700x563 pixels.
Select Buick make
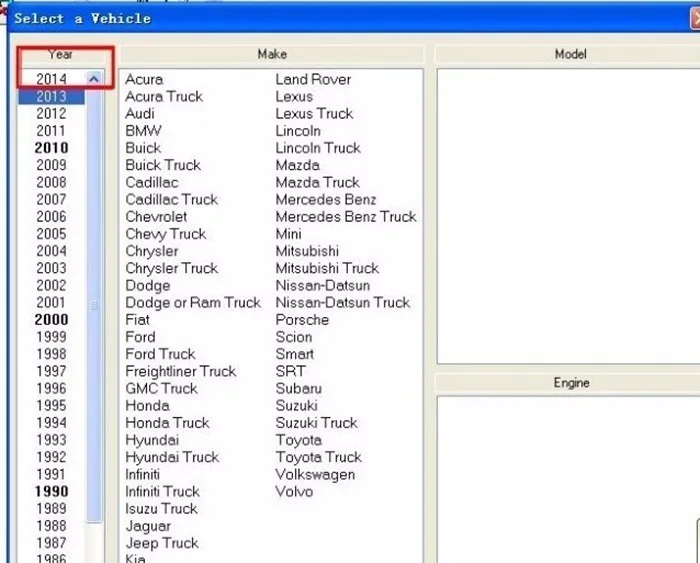[143, 148]
